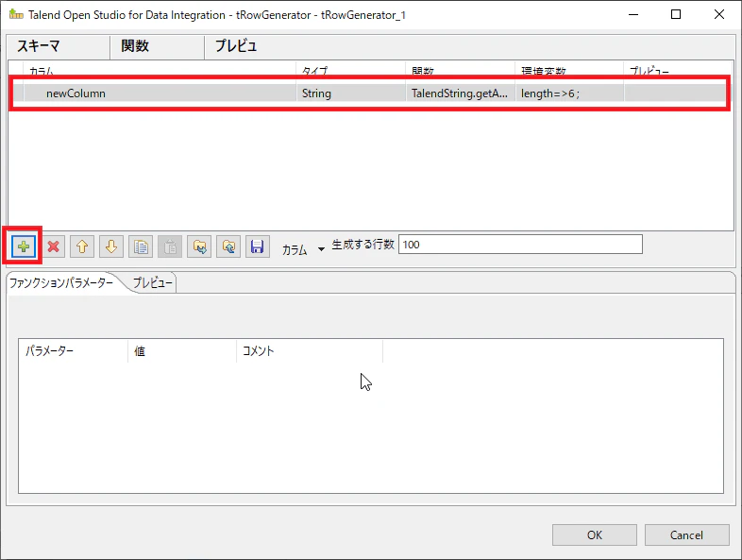The height and width of the screenshot is (560, 742).
Task: Add a new column with the green plus button
Action: click(24, 246)
